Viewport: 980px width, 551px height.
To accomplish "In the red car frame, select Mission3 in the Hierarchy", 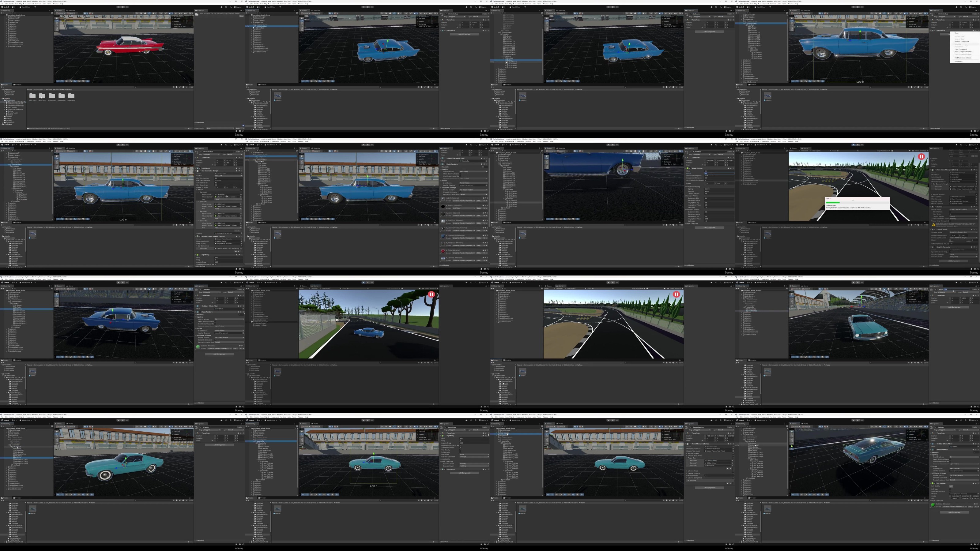I will tap(13, 28).
